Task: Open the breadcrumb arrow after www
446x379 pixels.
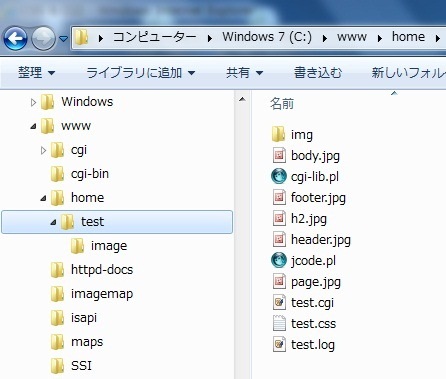Action: (x=379, y=39)
